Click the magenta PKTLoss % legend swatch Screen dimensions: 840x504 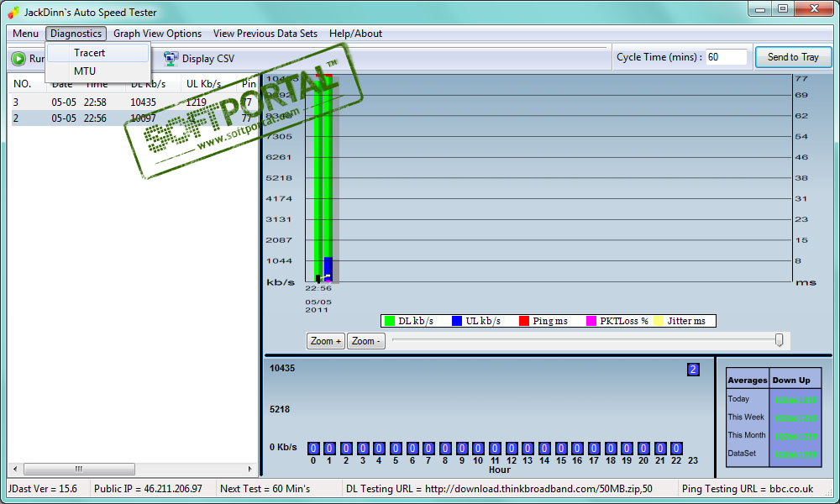(591, 321)
